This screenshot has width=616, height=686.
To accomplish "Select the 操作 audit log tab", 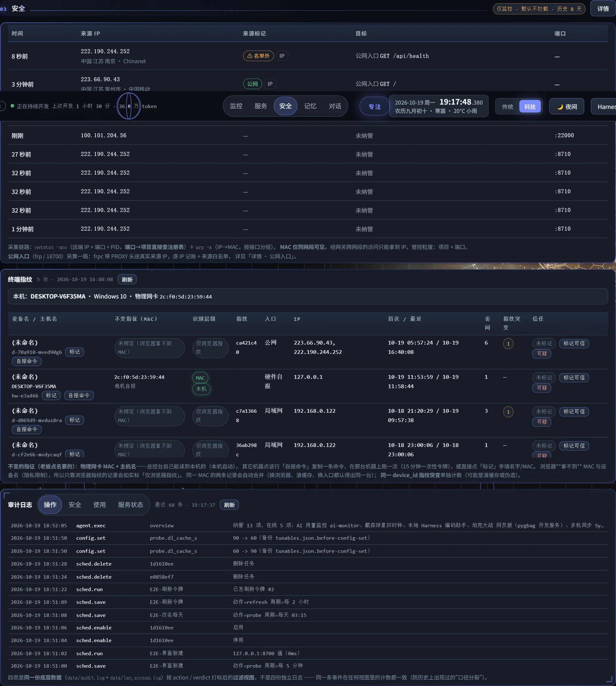I will point(50,505).
